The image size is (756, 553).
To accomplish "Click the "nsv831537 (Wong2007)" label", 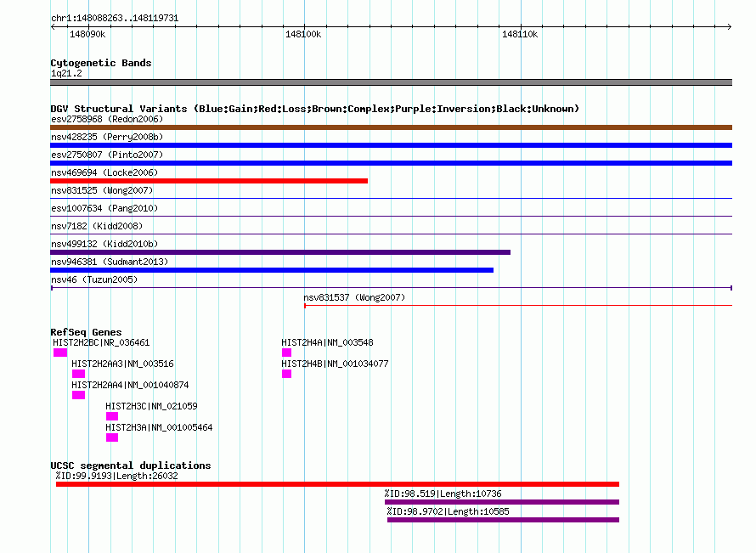I will [354, 297].
